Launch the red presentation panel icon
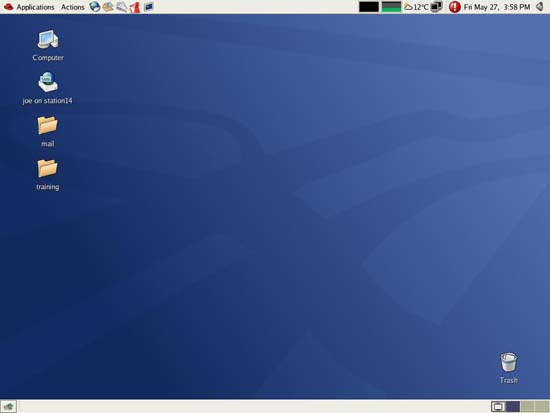The height and width of the screenshot is (413, 550). 135,7
